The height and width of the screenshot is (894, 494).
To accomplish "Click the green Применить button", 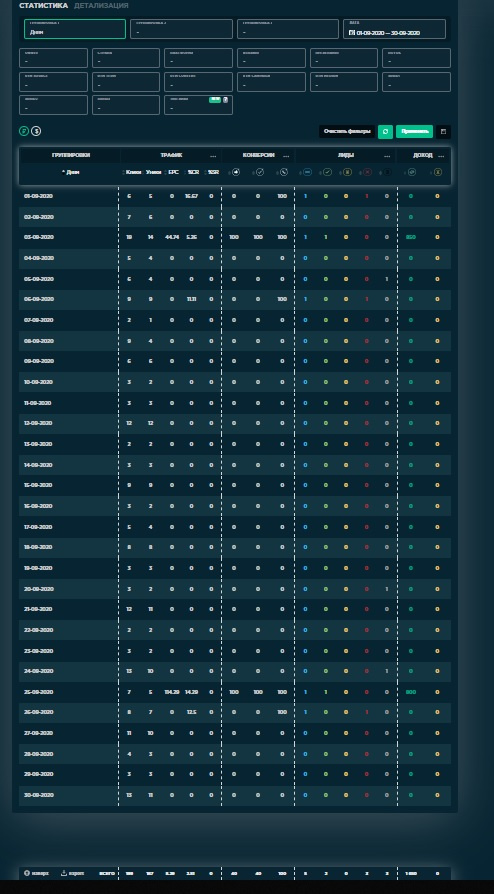I will (415, 132).
